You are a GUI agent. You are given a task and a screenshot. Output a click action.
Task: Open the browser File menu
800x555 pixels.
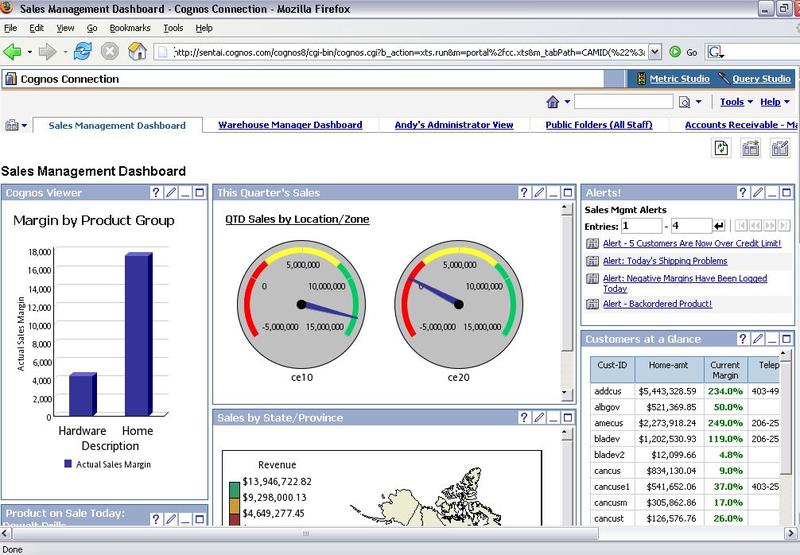point(10,28)
